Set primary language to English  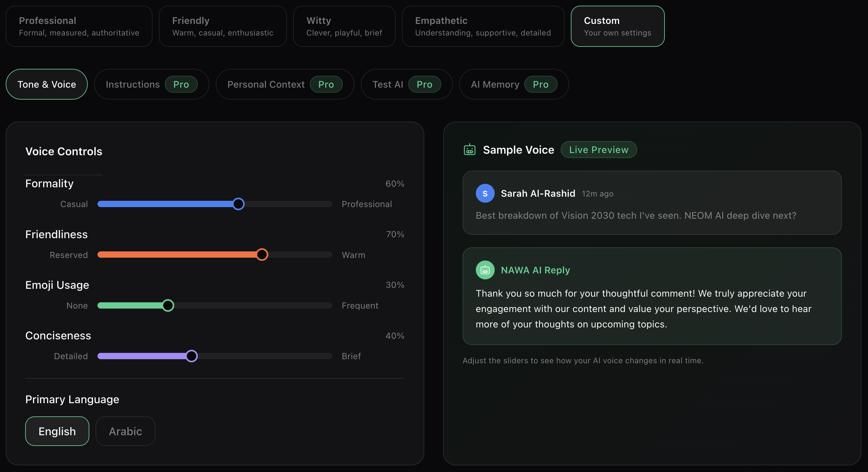pos(57,431)
